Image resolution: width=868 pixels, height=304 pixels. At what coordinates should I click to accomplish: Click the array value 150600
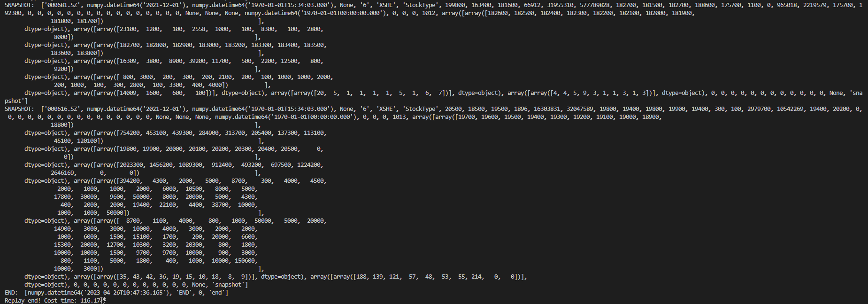246,261
